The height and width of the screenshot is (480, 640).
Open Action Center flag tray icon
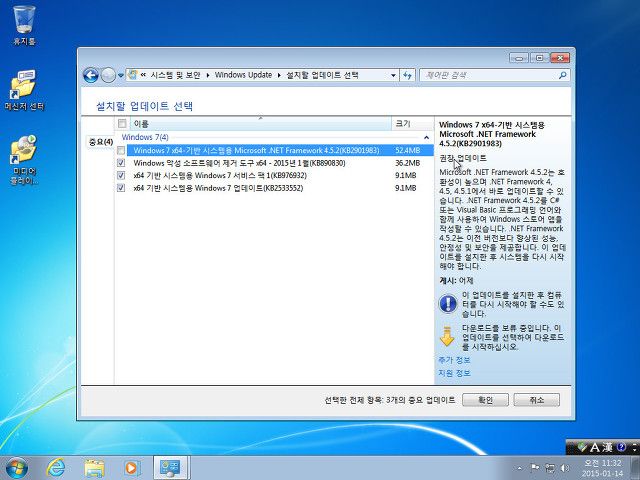(535, 467)
